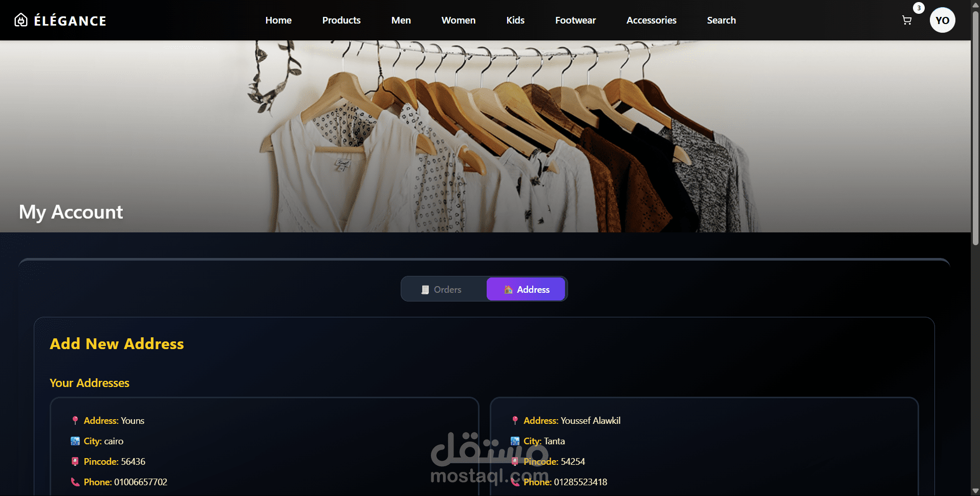
Task: Click the My Account page title
Action: pyautogui.click(x=71, y=212)
